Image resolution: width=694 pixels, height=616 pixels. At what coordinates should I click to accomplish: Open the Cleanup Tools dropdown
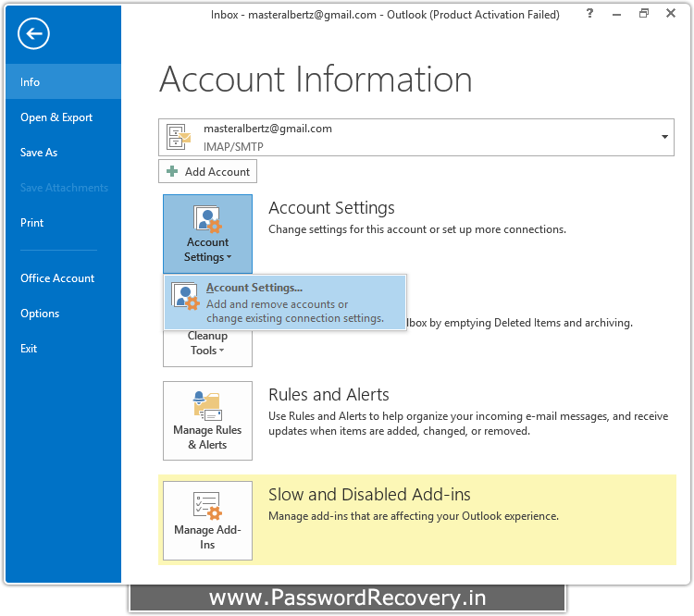[x=207, y=348]
